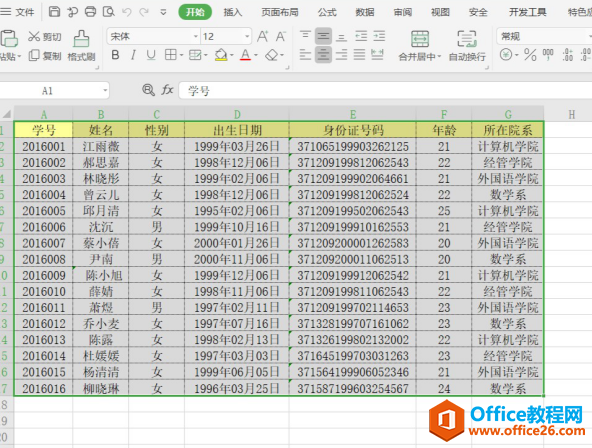Click the Borders icon

pyautogui.click(x=171, y=55)
